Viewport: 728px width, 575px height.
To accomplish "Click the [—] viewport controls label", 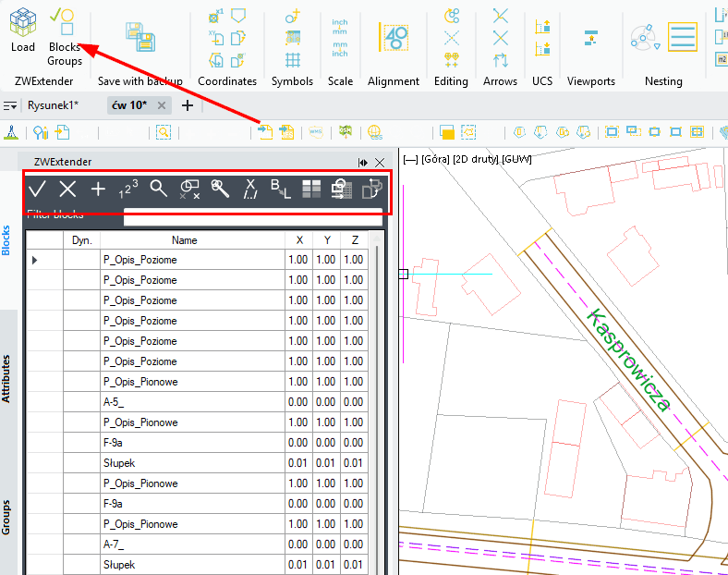I will [410, 159].
